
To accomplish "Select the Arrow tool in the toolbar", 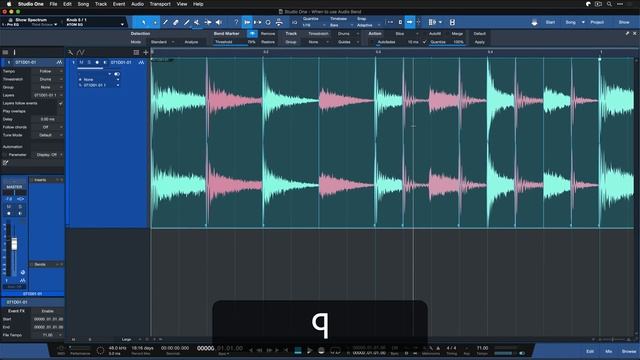I will point(144,22).
